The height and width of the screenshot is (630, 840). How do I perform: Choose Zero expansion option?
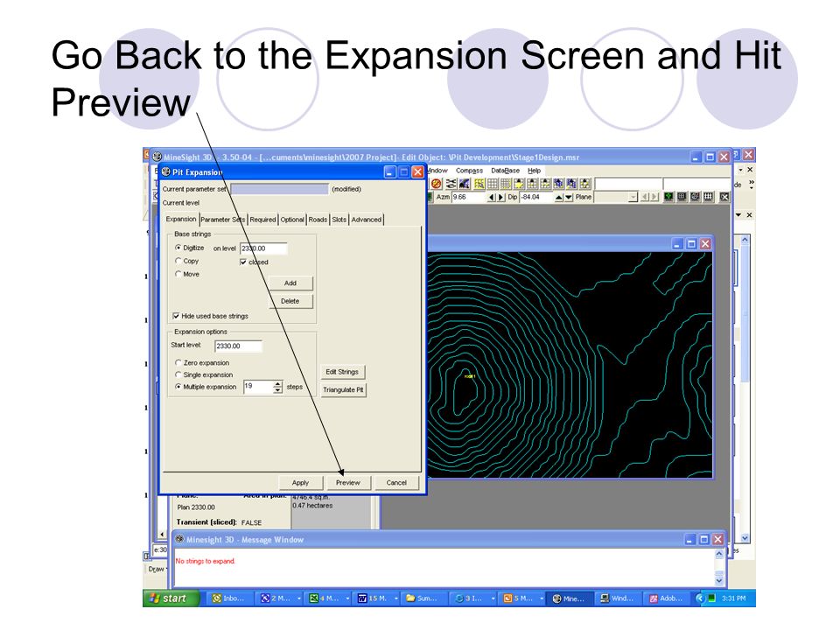[x=178, y=362]
